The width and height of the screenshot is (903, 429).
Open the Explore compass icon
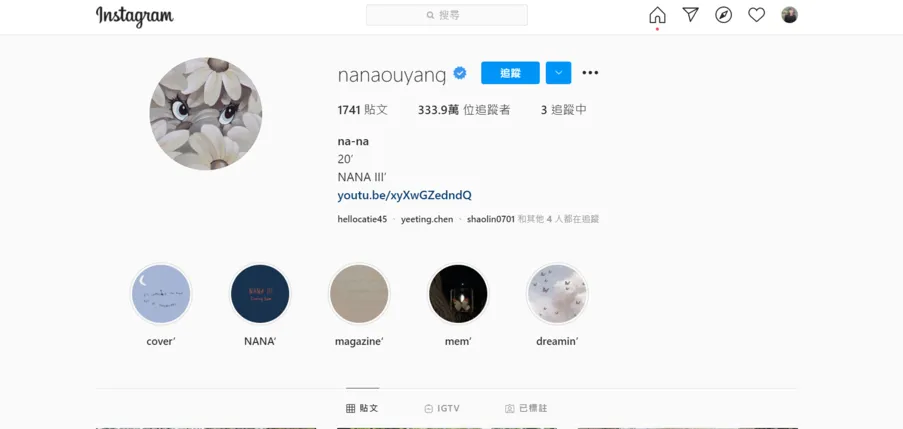[x=723, y=15]
